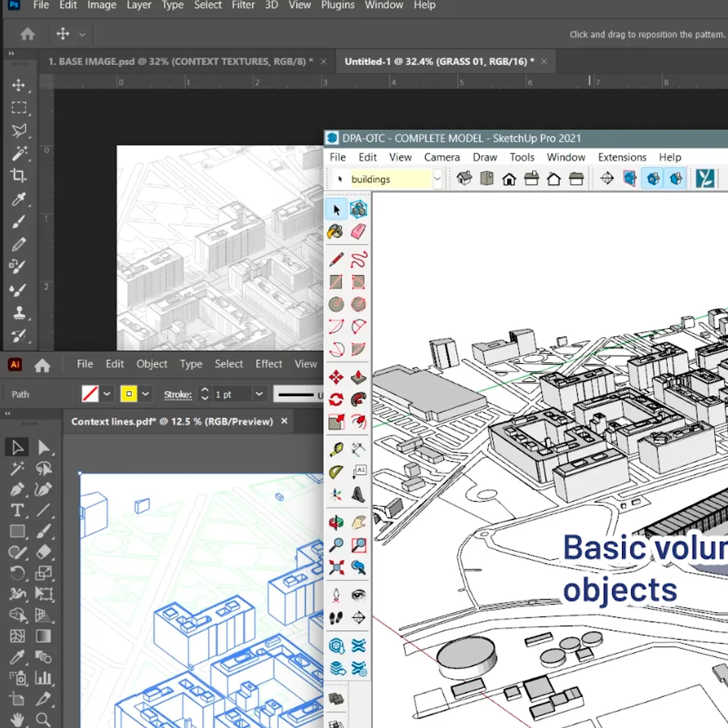728x728 pixels.
Task: Select the Paint Bucket tool in SketchUp
Action: coord(335,231)
